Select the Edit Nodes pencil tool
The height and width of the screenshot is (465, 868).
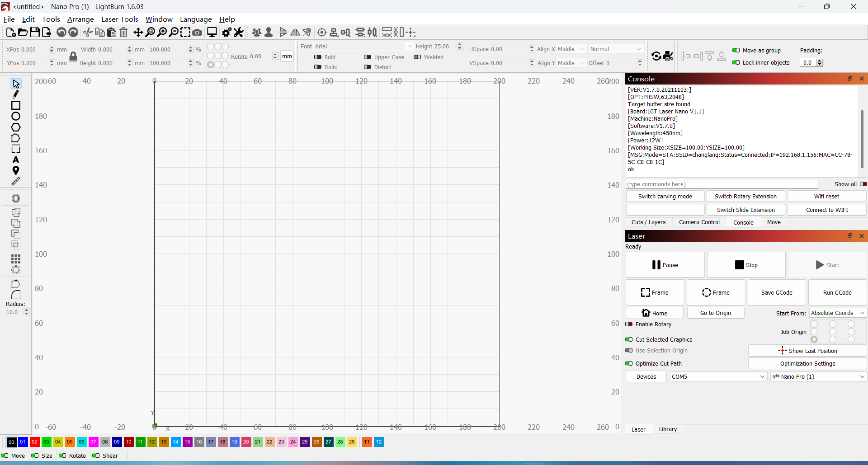point(16,94)
